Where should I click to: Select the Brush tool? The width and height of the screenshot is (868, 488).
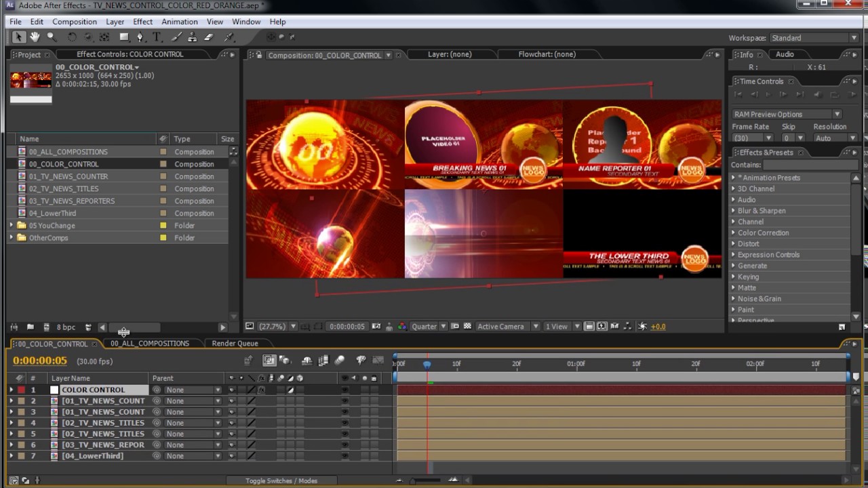[176, 37]
